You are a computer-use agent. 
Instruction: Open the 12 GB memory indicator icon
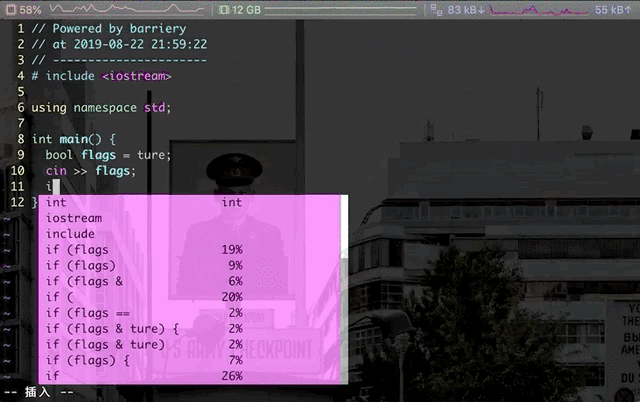click(x=224, y=9)
